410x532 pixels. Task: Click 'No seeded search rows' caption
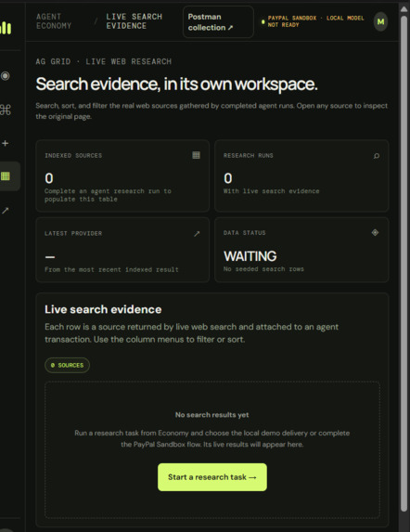263,269
